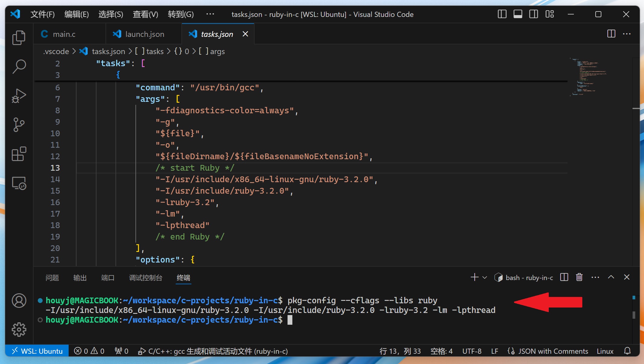Close the terminal panel
Screen dimensions: 644x364
point(627,277)
